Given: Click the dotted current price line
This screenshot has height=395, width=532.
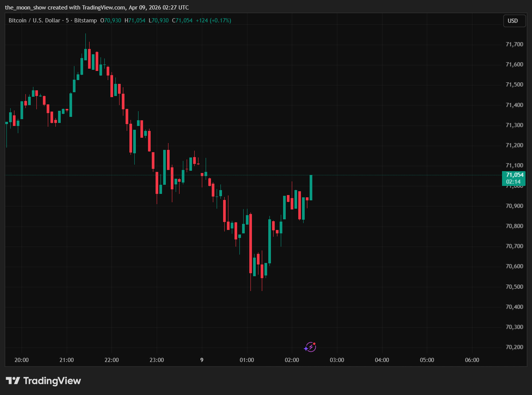Looking at the screenshot, I should tap(399, 175).
